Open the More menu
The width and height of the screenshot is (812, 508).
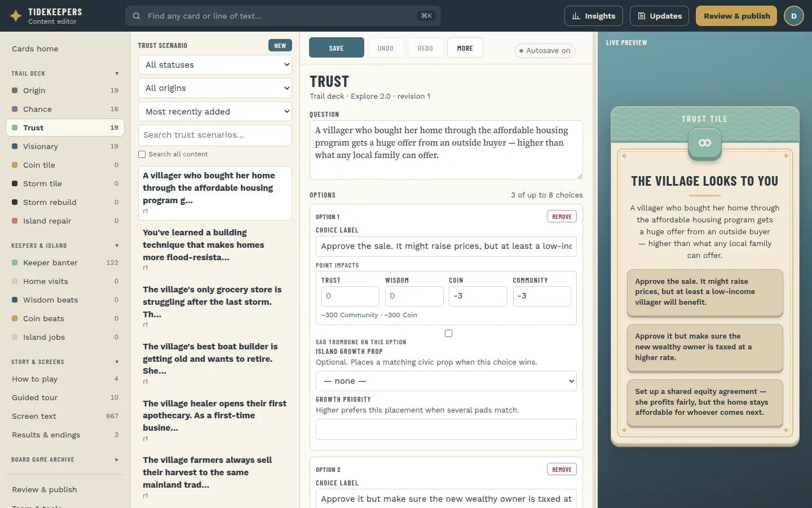(465, 48)
